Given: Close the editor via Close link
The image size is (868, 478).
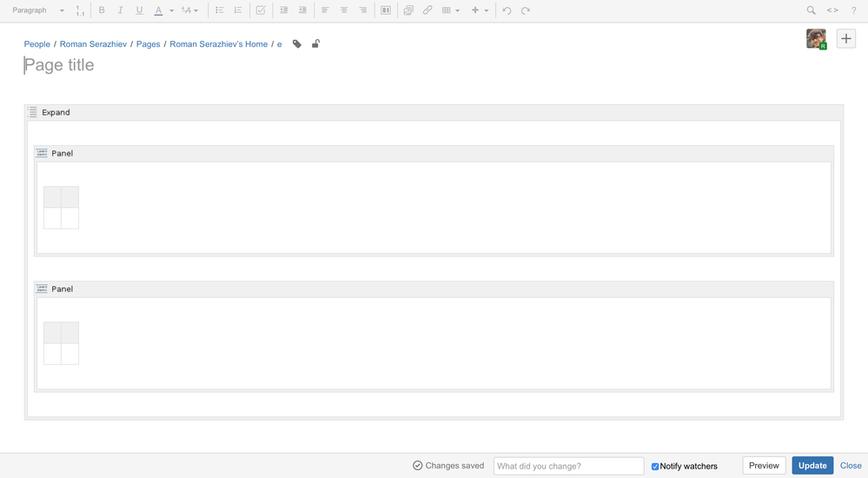Looking at the screenshot, I should coord(851,466).
